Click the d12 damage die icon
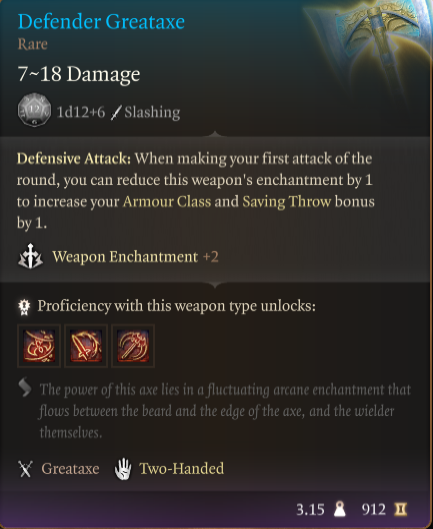Image resolution: width=433 pixels, height=529 pixels. (x=34, y=110)
